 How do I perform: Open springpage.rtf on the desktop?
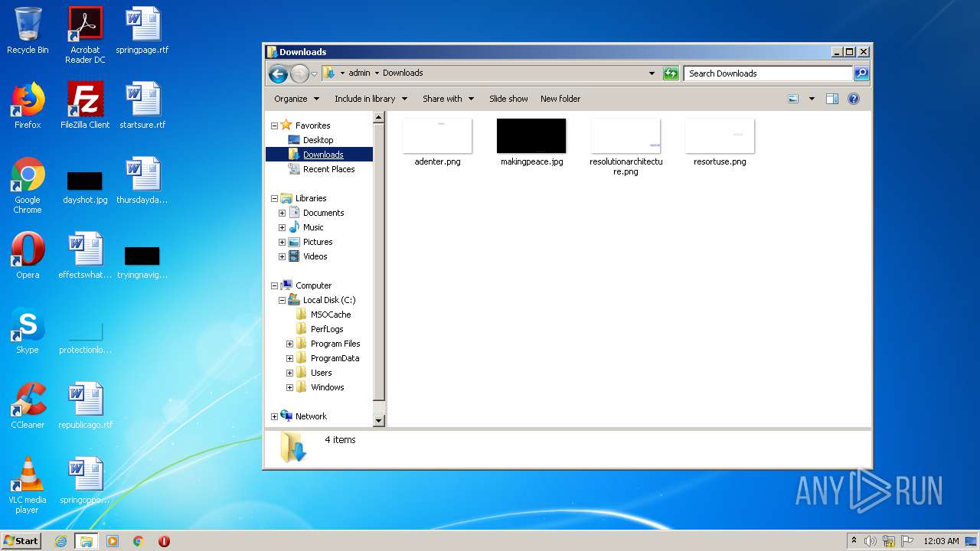click(x=142, y=31)
